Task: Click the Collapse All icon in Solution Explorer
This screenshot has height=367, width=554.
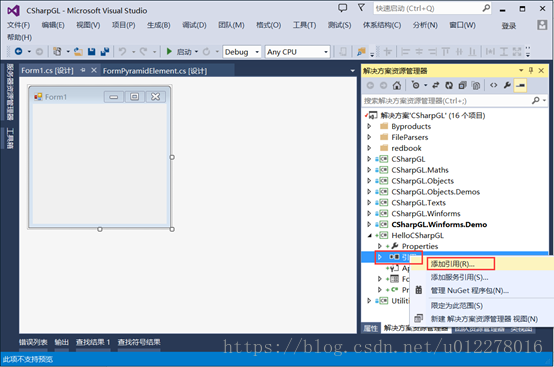Action: [462, 85]
